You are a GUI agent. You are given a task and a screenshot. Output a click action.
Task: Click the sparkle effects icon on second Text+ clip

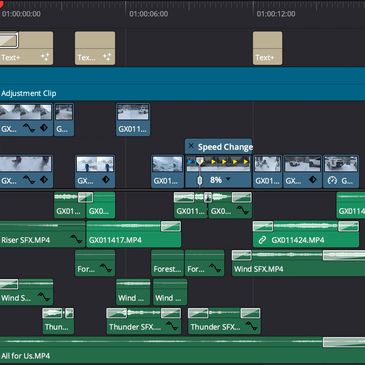107,57
